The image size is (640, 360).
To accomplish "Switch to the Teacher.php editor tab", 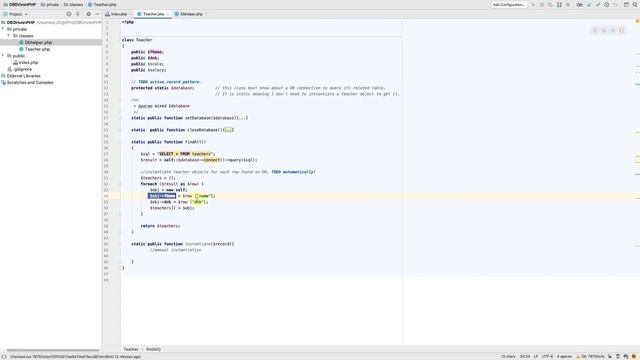I will 153,14.
